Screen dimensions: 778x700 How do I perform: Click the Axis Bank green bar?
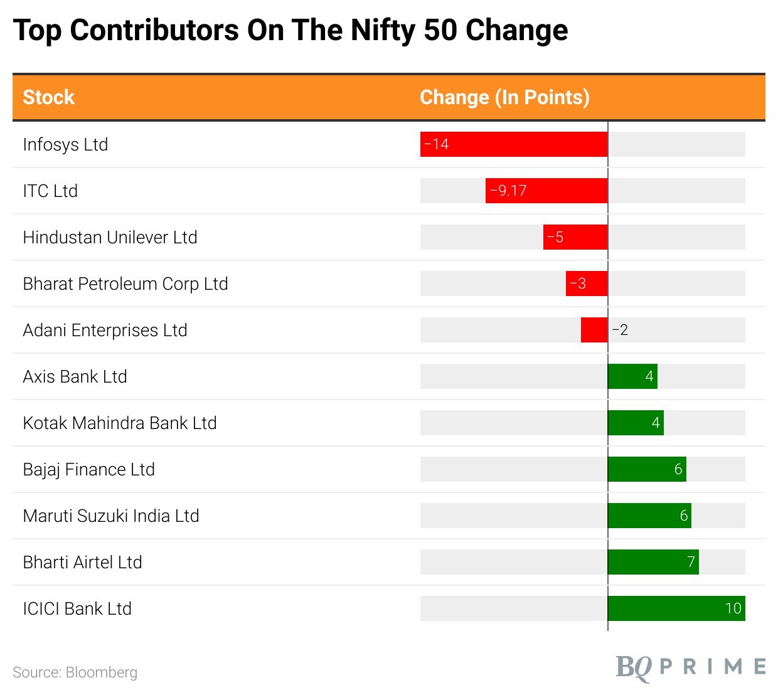pyautogui.click(x=632, y=376)
